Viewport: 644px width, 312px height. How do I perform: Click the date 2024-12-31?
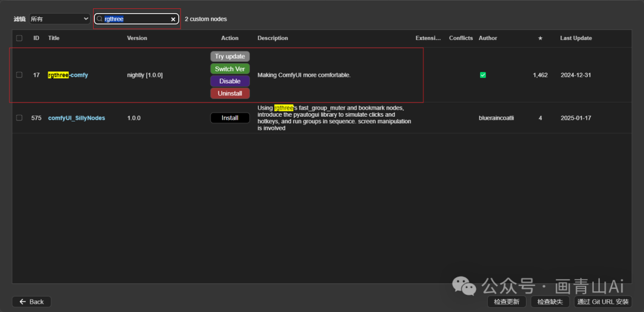(576, 75)
